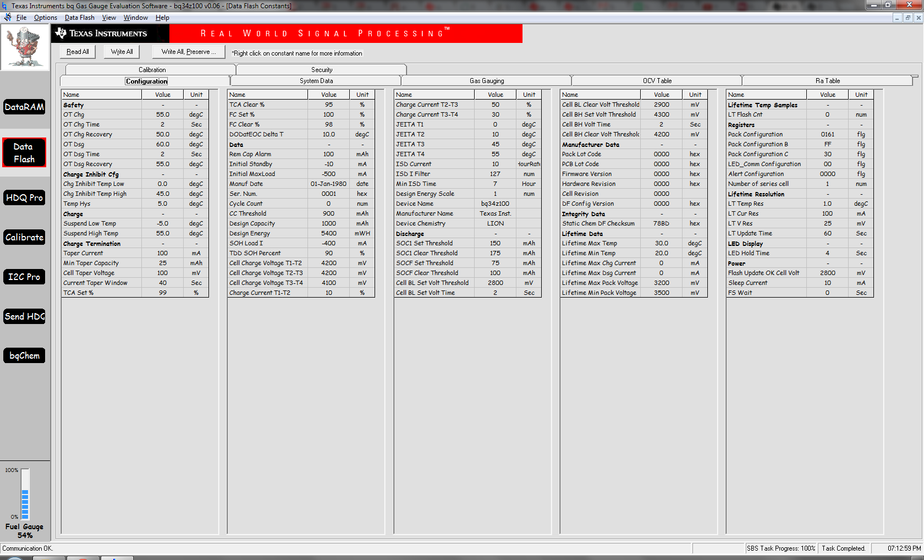The image size is (924, 560).
Task: Select the Taper Current value 100
Action: pyautogui.click(x=163, y=253)
